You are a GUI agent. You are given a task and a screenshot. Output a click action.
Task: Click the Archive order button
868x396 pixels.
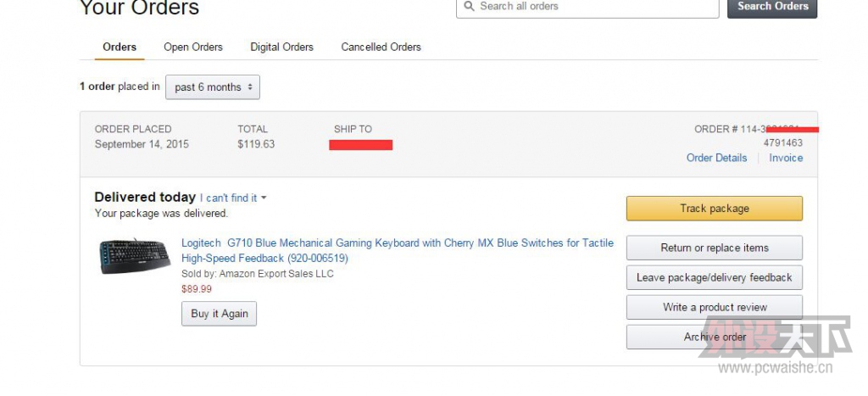click(x=714, y=337)
